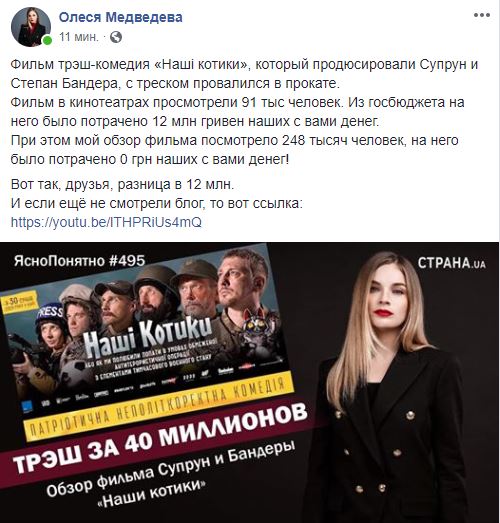Viewport: 500px width, 523px height.
Task: Click the ЯсноПонятно #495 episode label
Action: (80, 260)
